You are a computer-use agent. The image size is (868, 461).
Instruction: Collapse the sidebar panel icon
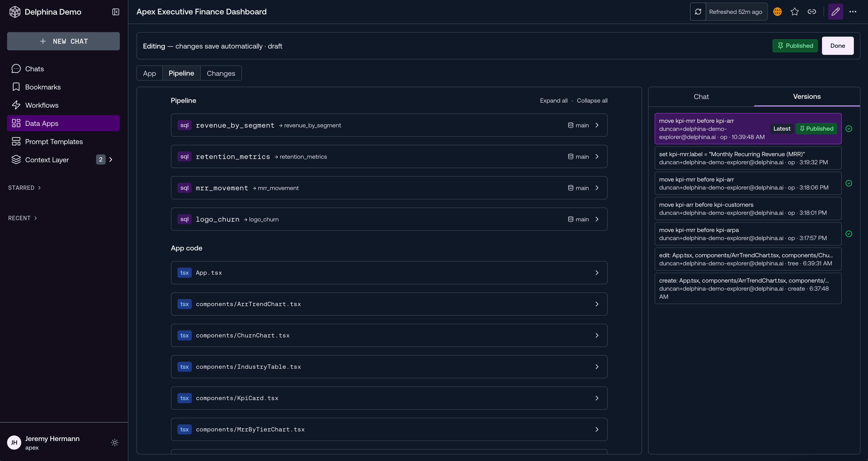116,12
